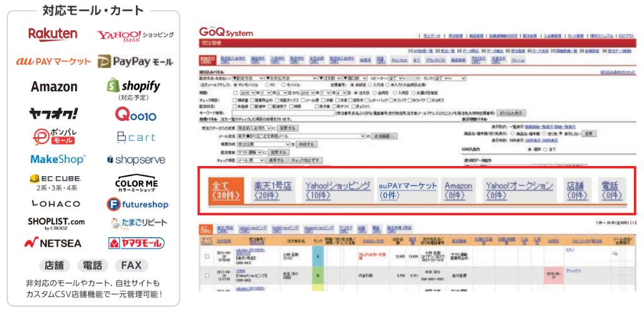This screenshot has height=312, width=644.
Task: Click the チェックをはずす button
Action: (x=305, y=160)
